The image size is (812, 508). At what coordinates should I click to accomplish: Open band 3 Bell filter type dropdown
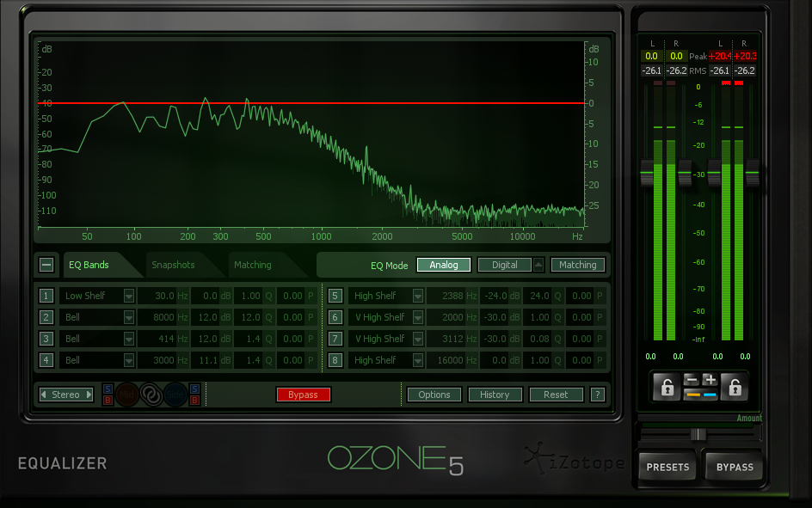click(x=129, y=339)
